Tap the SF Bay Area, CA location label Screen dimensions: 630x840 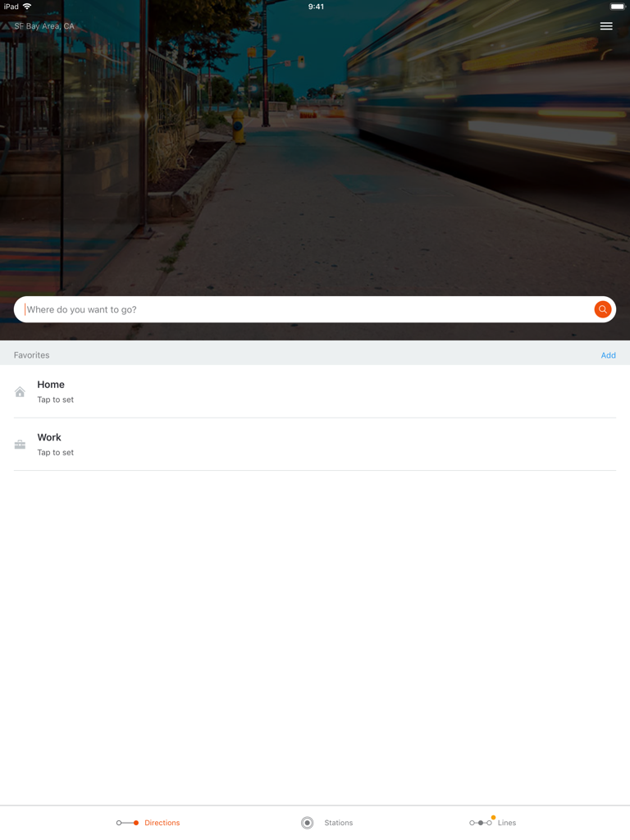[x=44, y=25]
